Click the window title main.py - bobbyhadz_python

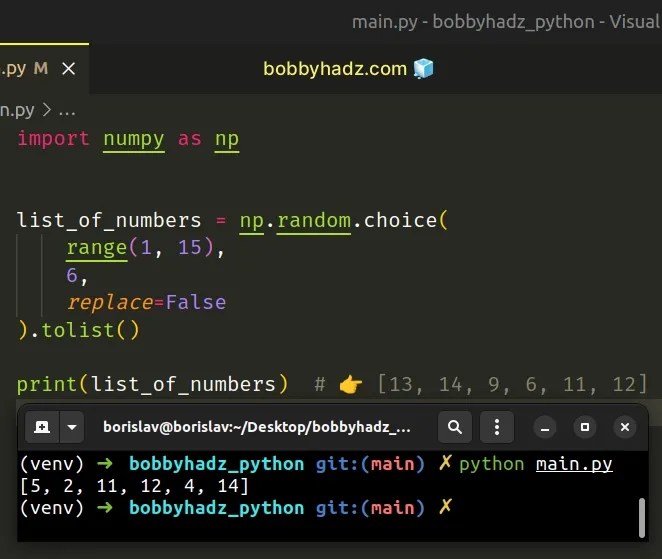point(473,22)
